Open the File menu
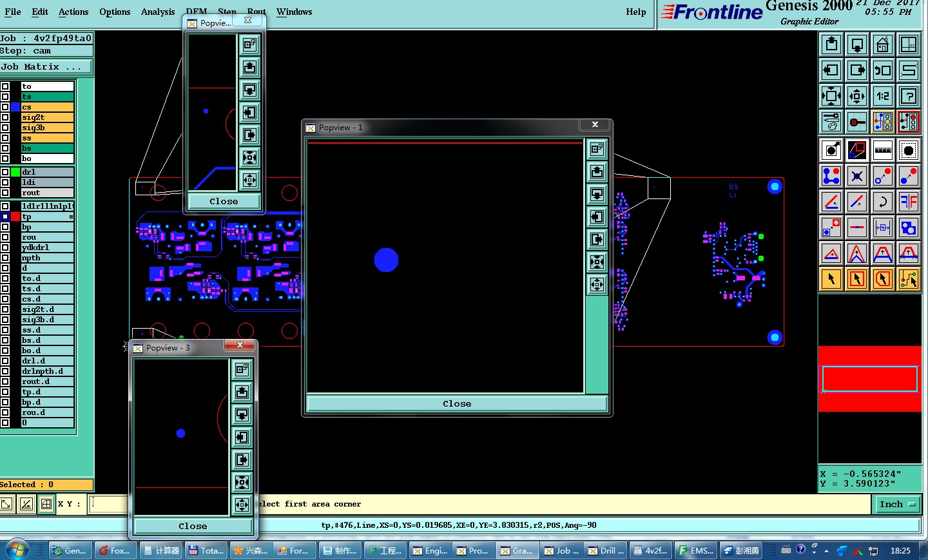This screenshot has width=928, height=560. point(13,12)
